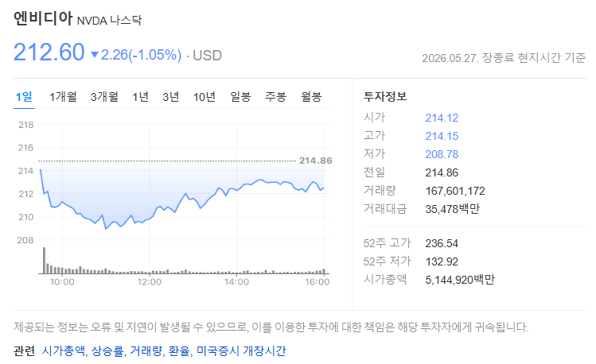
Task: Click the 14:00 time axis label
Action: click(236, 282)
